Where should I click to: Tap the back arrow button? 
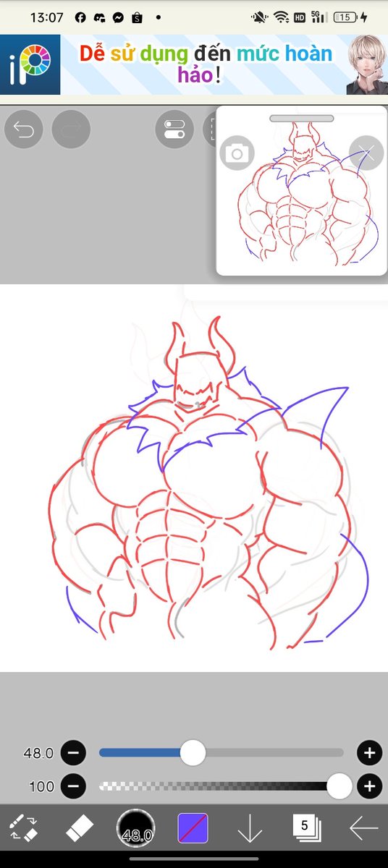[x=363, y=829]
